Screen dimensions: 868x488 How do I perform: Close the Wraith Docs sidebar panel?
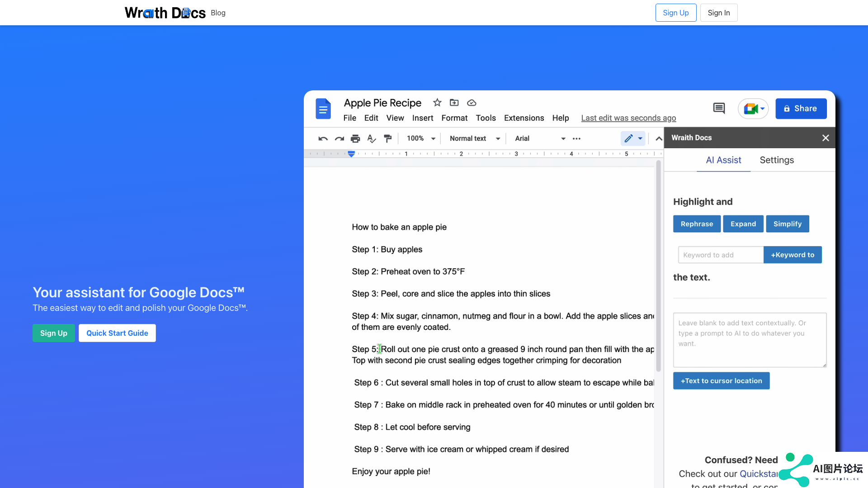[x=826, y=138]
